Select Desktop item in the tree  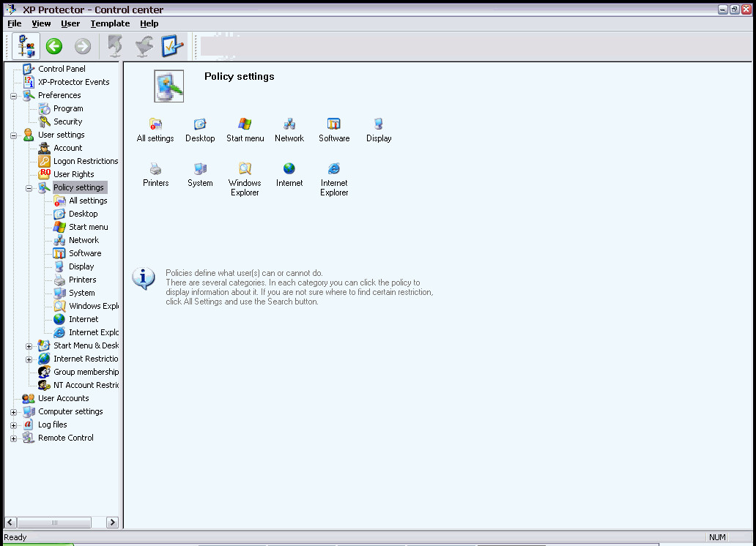pos(83,214)
